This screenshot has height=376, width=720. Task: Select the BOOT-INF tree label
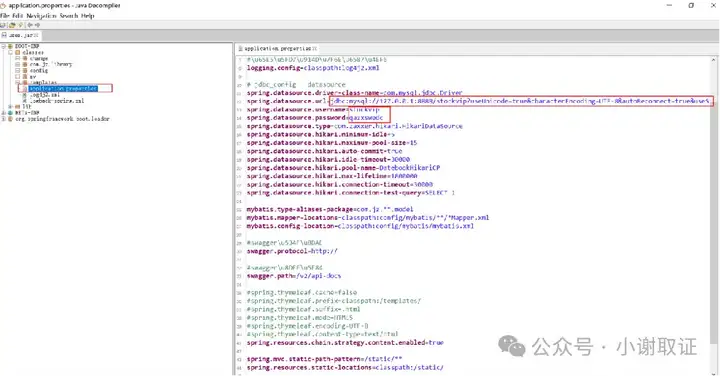27,46
